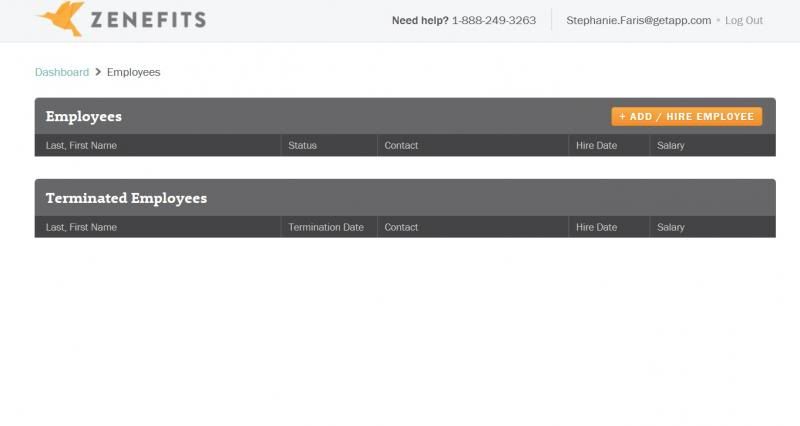The width and height of the screenshot is (800, 426).
Task: Click the Need help? label
Action: point(420,20)
